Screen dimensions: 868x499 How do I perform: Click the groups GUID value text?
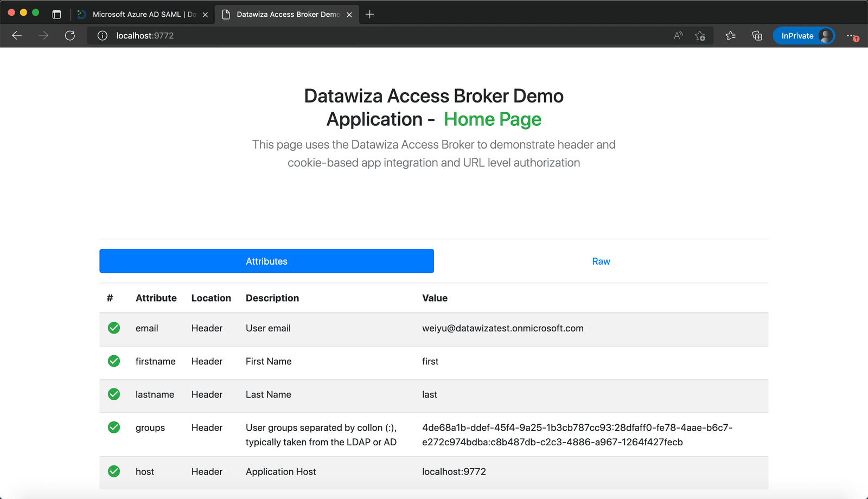577,434
